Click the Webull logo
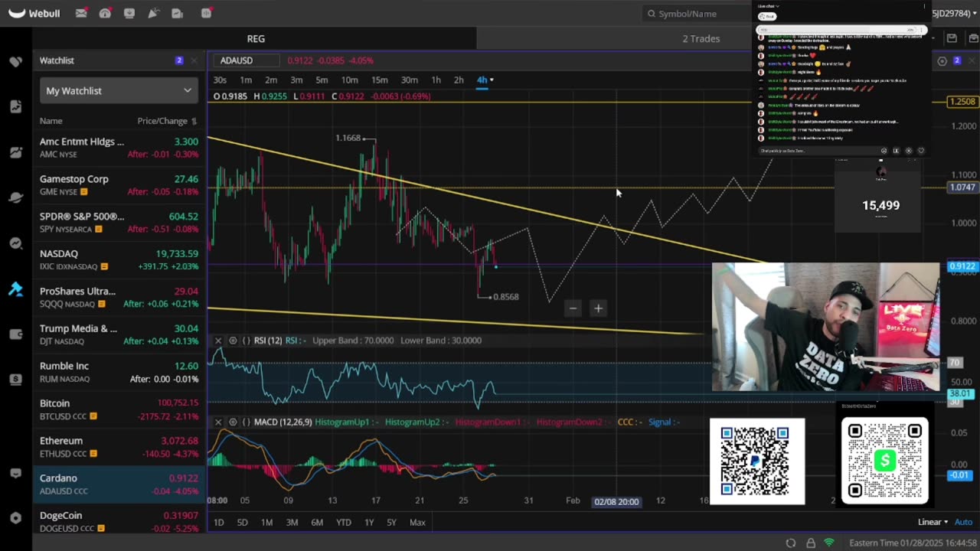980x551 pixels. [x=34, y=13]
